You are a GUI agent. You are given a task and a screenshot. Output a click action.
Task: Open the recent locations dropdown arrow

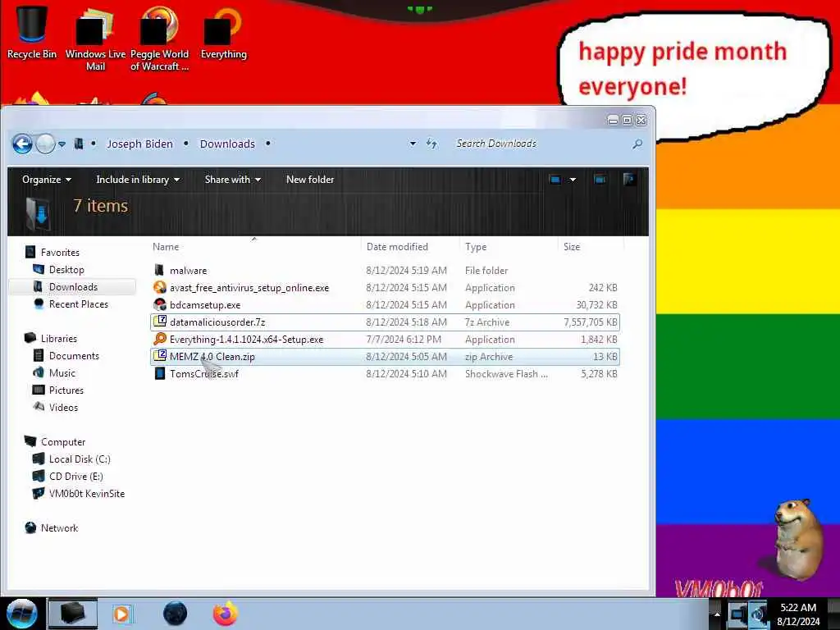pos(62,144)
